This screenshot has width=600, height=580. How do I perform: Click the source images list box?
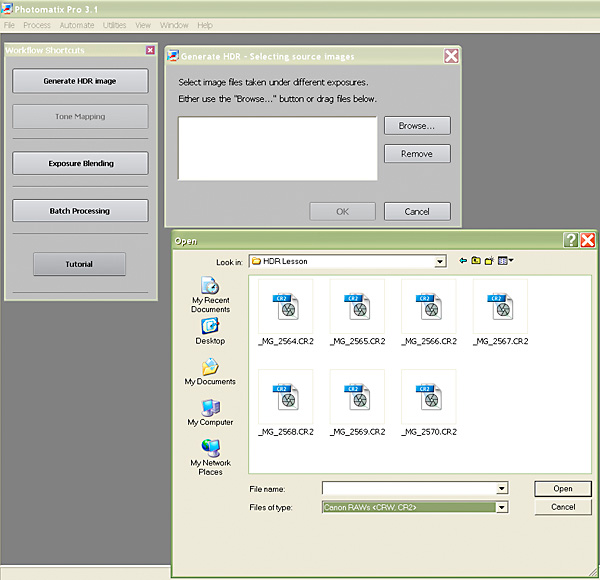click(x=277, y=148)
